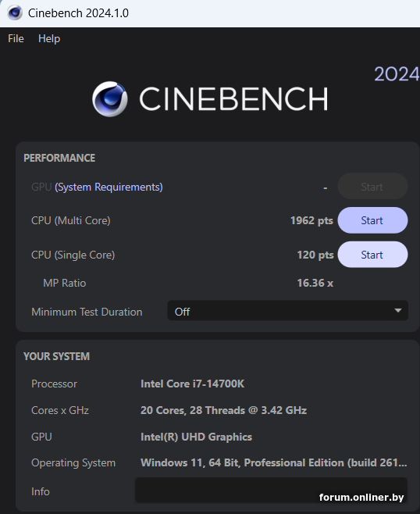Click the Minimum Test Duration dropdown arrow
The width and height of the screenshot is (420, 514).
click(x=398, y=311)
